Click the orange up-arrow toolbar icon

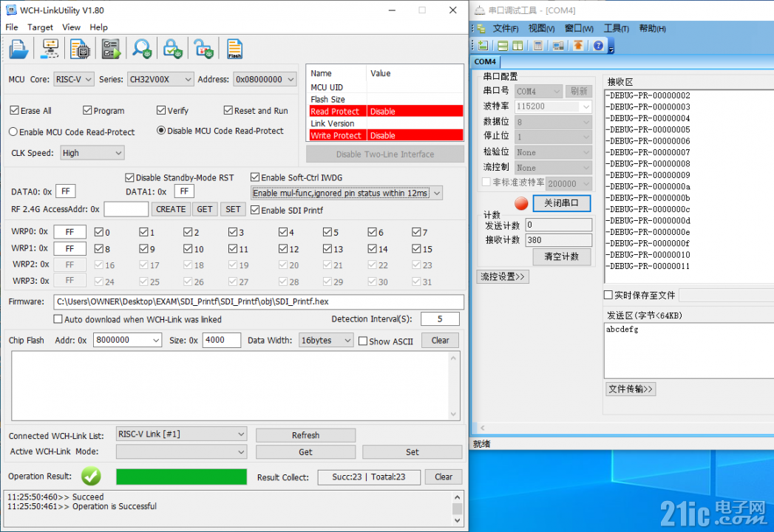[x=578, y=46]
